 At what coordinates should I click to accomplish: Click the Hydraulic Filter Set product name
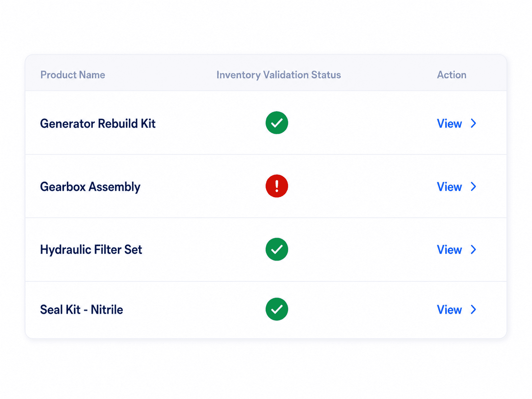pyautogui.click(x=91, y=250)
